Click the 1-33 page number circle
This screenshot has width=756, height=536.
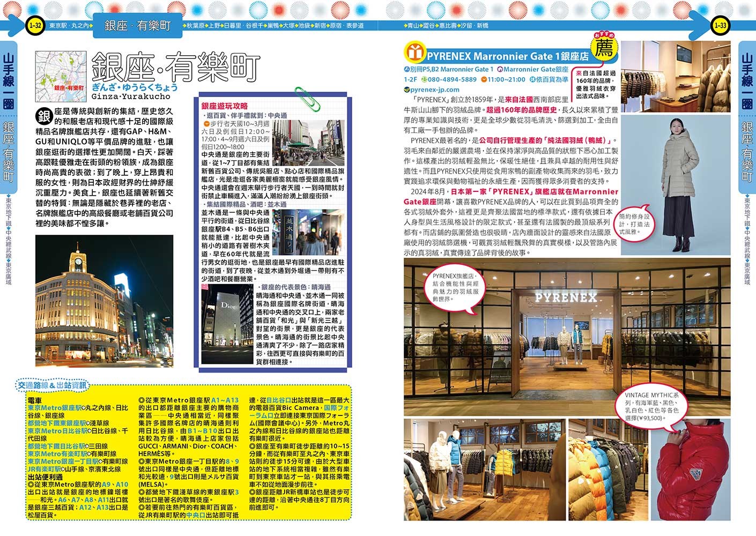(720, 25)
